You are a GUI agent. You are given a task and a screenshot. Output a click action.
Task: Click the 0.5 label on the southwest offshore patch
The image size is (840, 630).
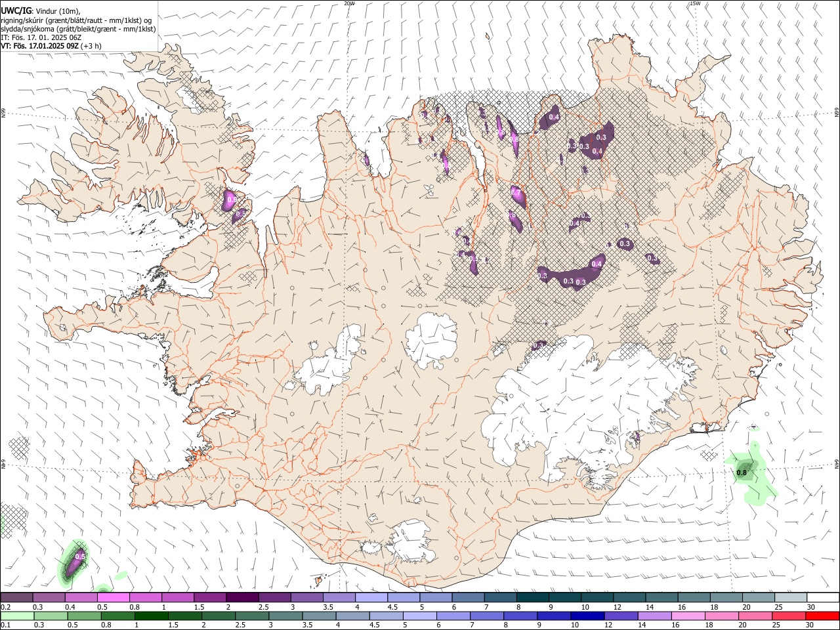coord(81,556)
